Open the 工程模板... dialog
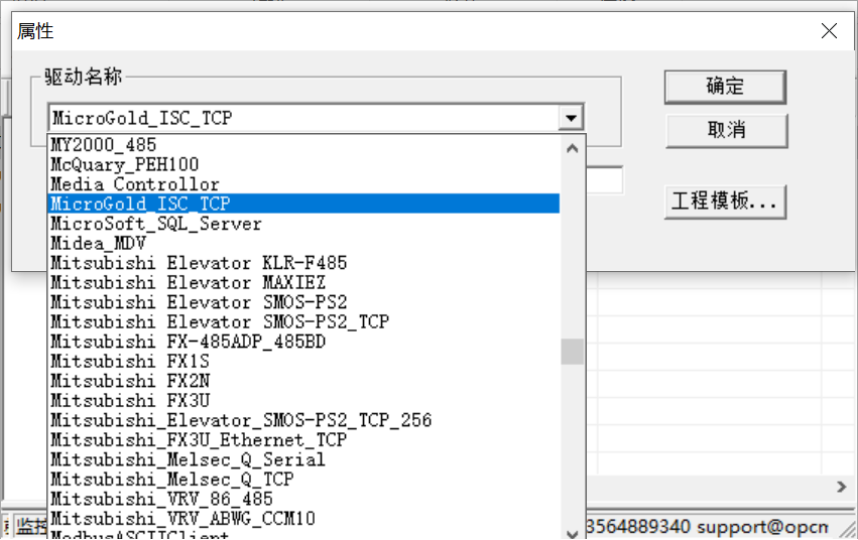This screenshot has width=858, height=540. click(x=725, y=202)
